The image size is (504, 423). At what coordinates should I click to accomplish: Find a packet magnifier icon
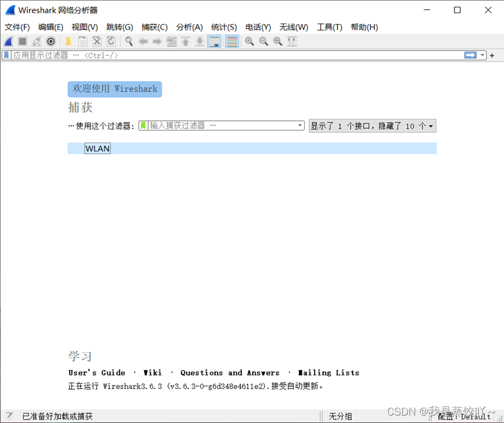point(128,41)
